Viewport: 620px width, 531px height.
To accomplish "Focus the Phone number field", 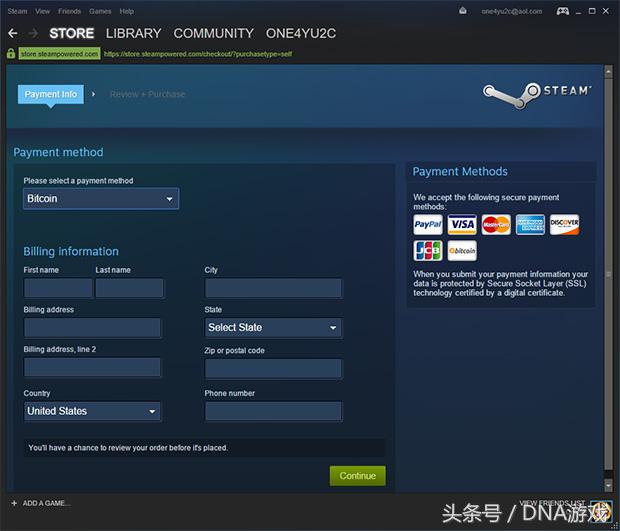I will click(x=273, y=411).
